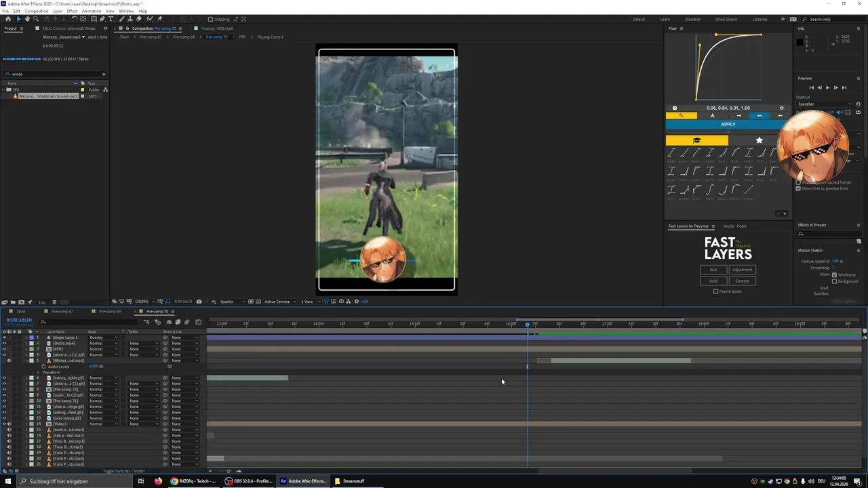Open the Quarter resolution dropdown
Viewport: 868px width, 488px height.
[233, 302]
